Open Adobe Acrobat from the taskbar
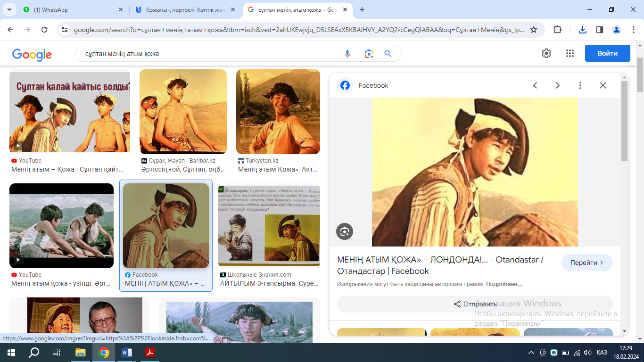 point(150,353)
